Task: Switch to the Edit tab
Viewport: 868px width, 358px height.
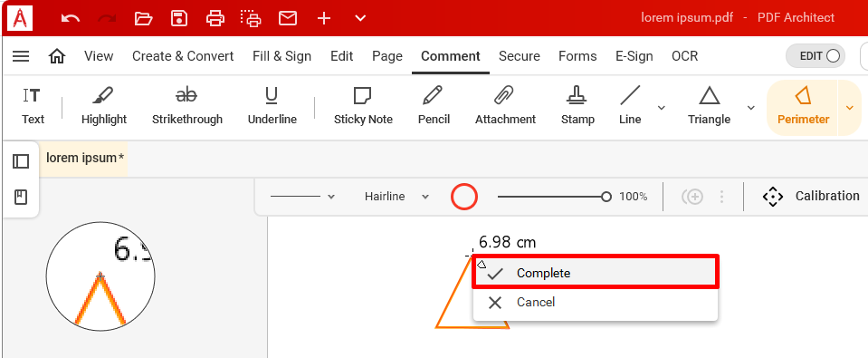Action: pos(341,56)
